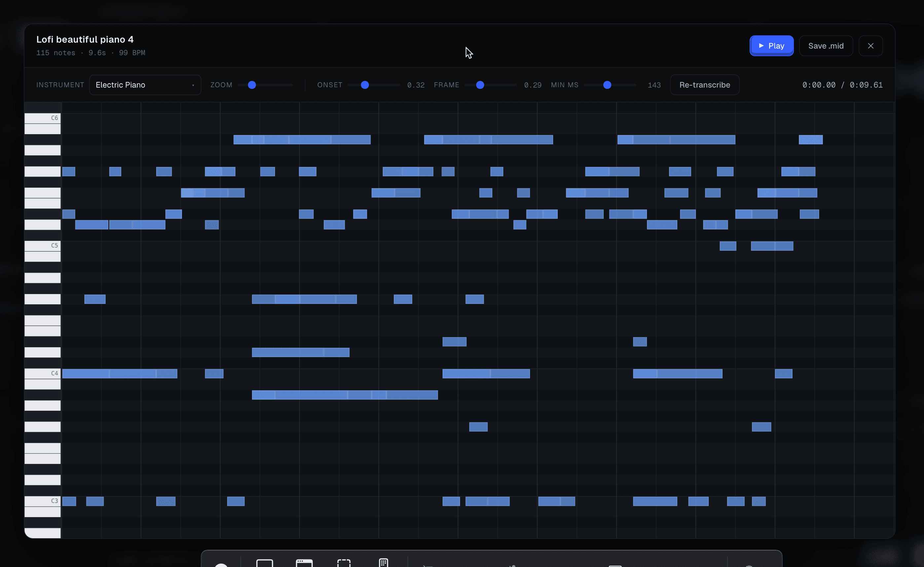Image resolution: width=924 pixels, height=567 pixels.
Task: Click the min ms value 143
Action: (654, 85)
